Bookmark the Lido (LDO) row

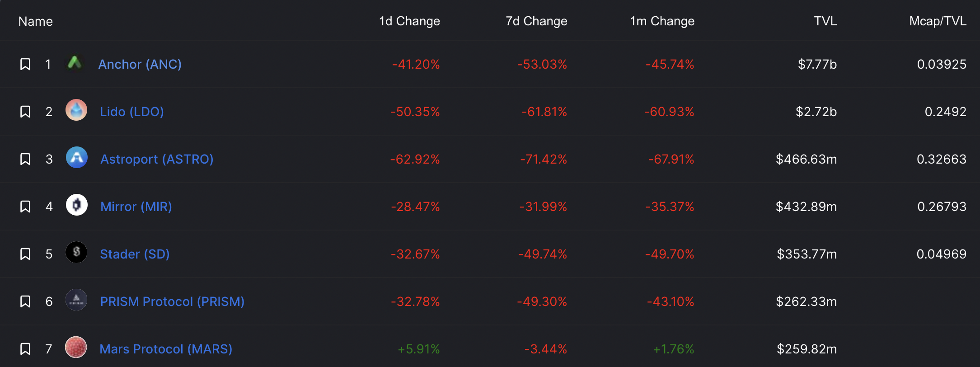point(25,112)
